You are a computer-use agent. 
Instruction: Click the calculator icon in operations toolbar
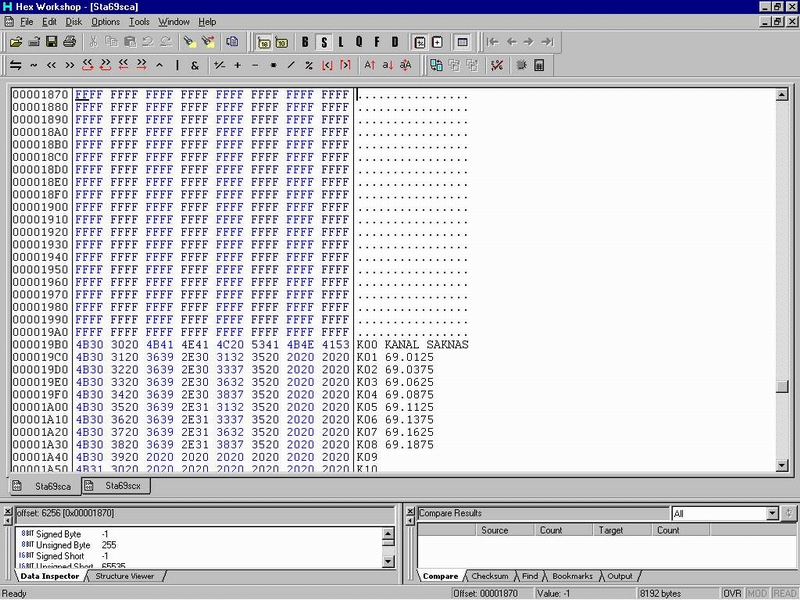pyautogui.click(x=539, y=66)
